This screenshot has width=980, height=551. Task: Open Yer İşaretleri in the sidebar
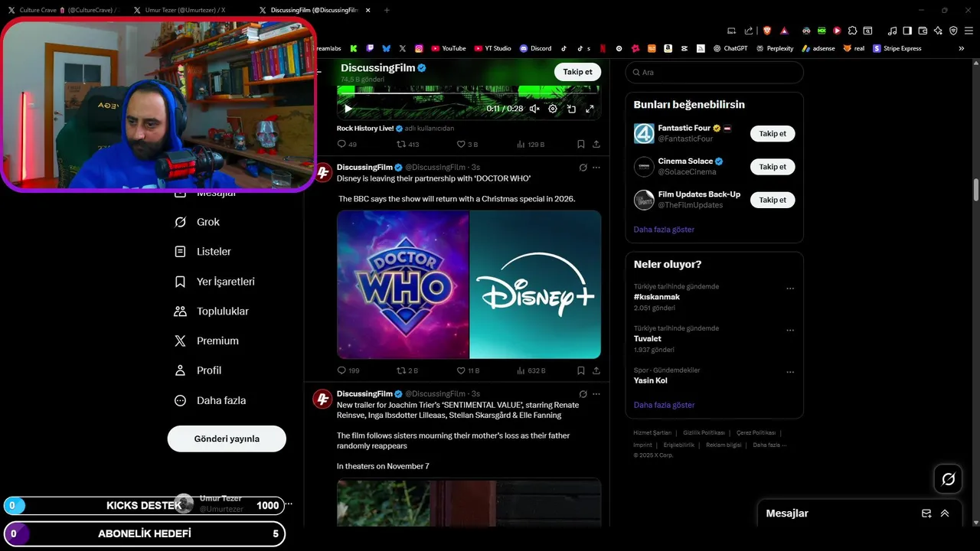click(215, 282)
